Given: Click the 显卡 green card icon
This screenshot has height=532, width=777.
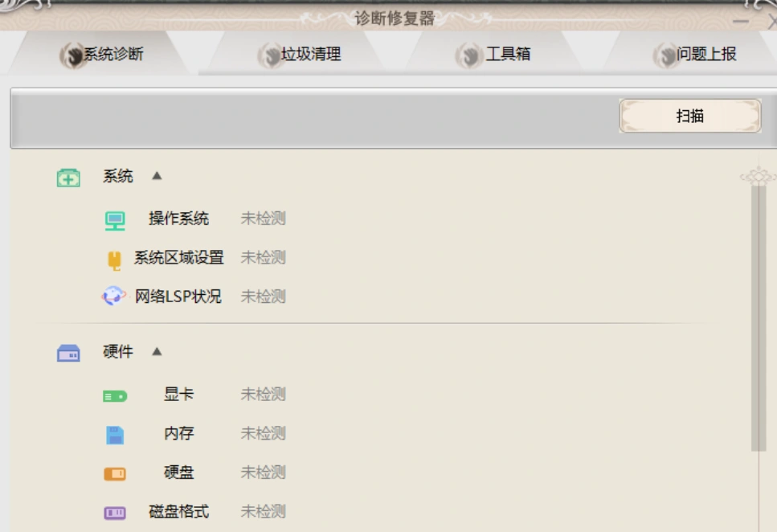Looking at the screenshot, I should 115,395.
